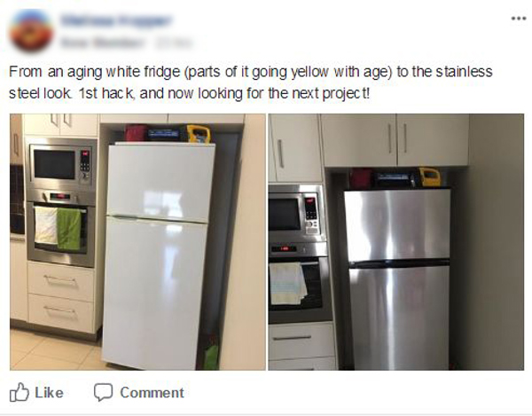Screen dimensions: 532x416
Task: Click the yellow item atop the white fridge
Action: pyautogui.click(x=199, y=134)
